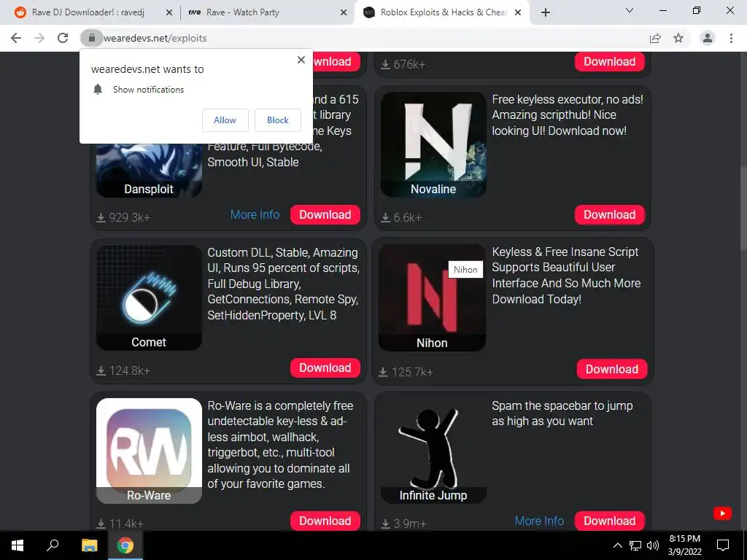Close the Rave DJ Downloader tab
Image resolution: width=747 pixels, height=560 pixels.
click(x=169, y=13)
